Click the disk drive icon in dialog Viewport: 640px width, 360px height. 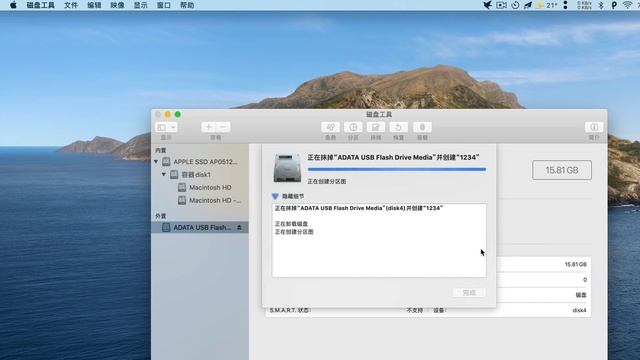287,168
